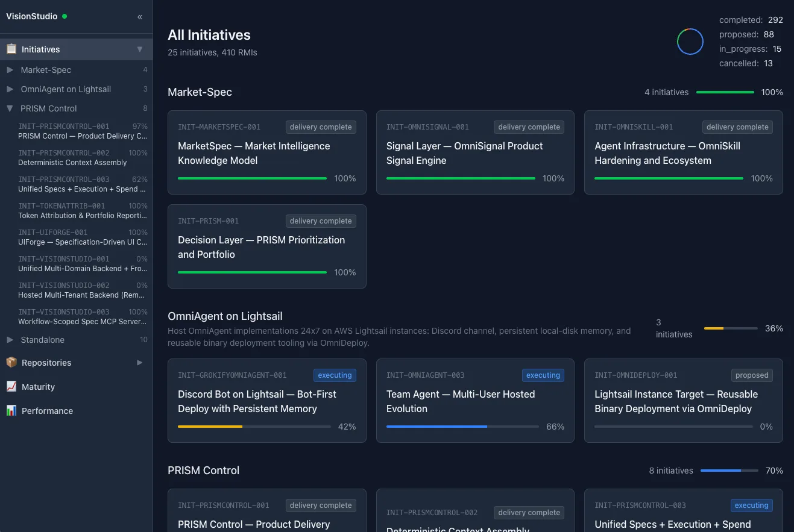794x532 pixels.
Task: Select INIT-PRISMCONTROL-003 in the sidebar
Action: tap(83, 184)
